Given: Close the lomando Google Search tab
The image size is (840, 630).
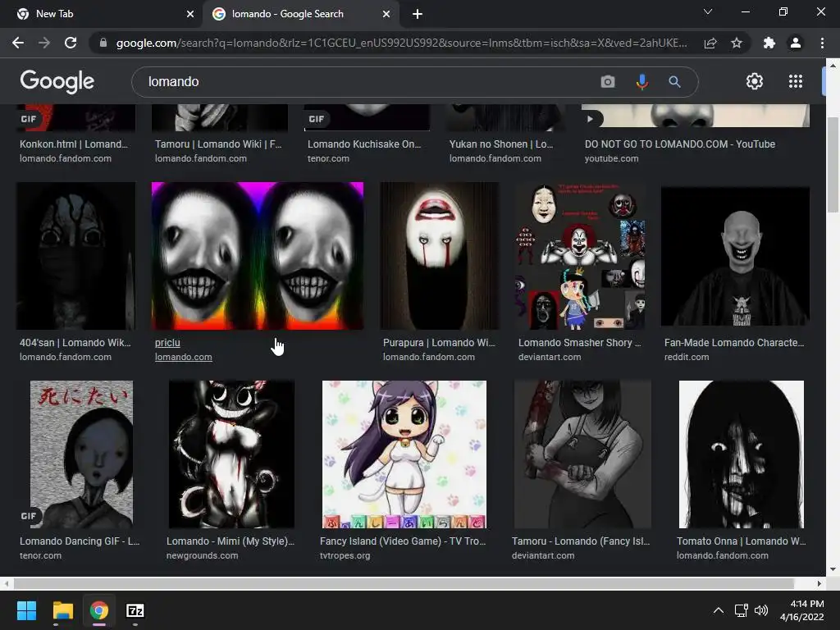Looking at the screenshot, I should 386,14.
